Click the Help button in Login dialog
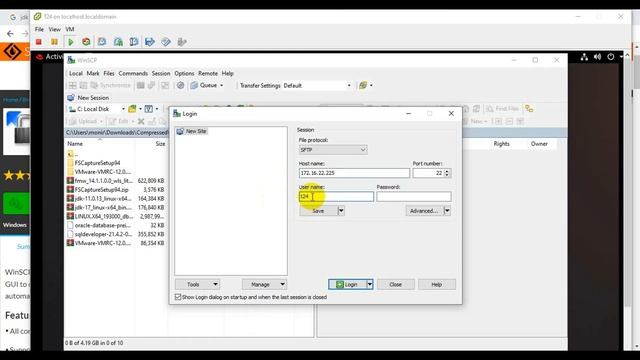The width and height of the screenshot is (640, 360). [437, 284]
